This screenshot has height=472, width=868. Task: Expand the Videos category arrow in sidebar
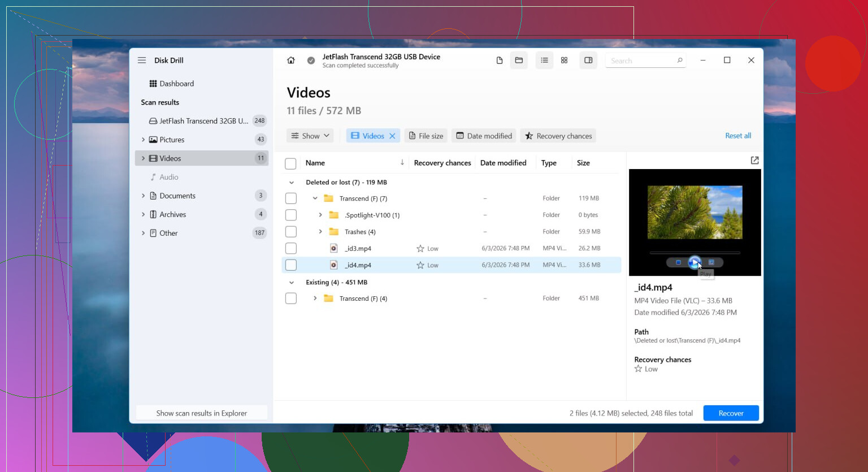point(143,158)
